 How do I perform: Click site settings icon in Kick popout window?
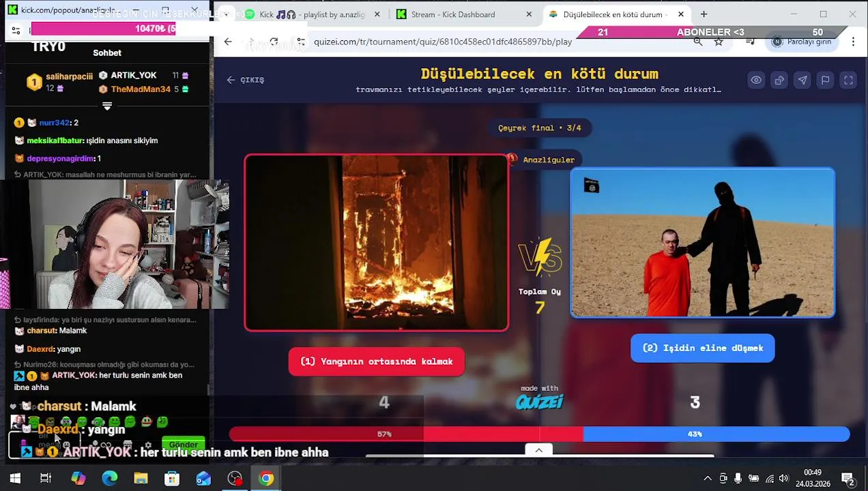point(16,30)
